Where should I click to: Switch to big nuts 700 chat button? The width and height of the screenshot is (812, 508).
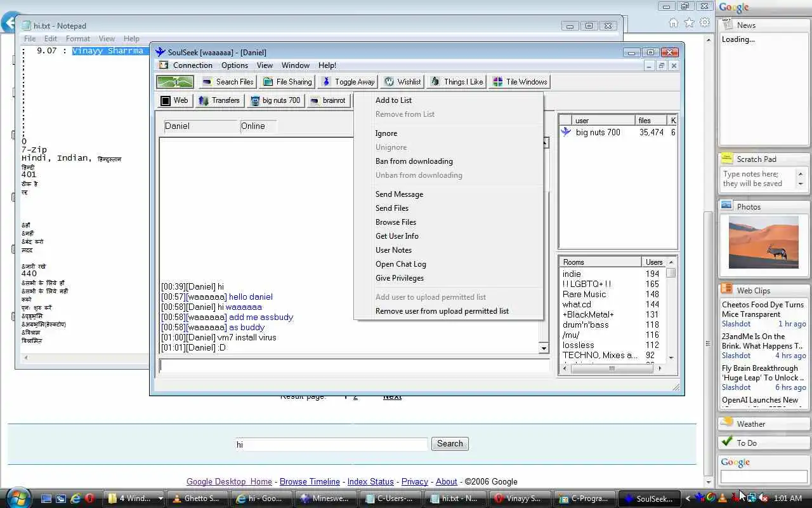275,100
